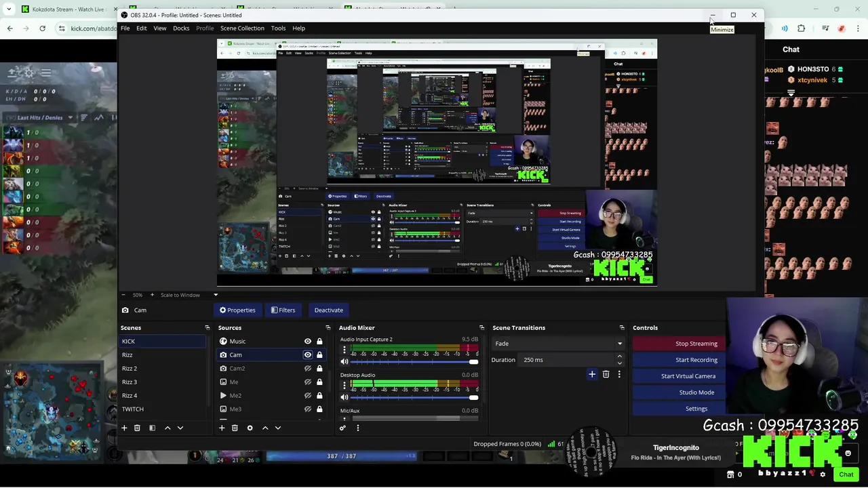Show the Me3 source via eye icon
This screenshot has width=868, height=488.
tap(308, 409)
